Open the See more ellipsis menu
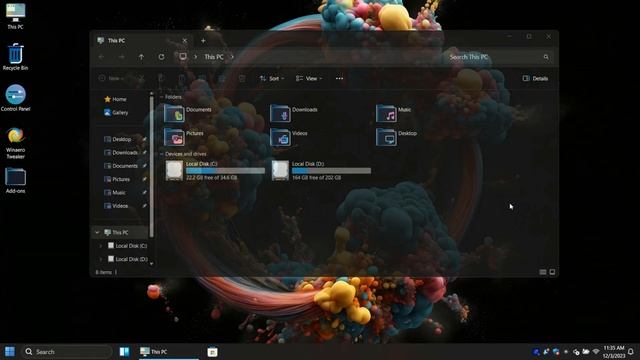640x360 pixels. [x=339, y=78]
